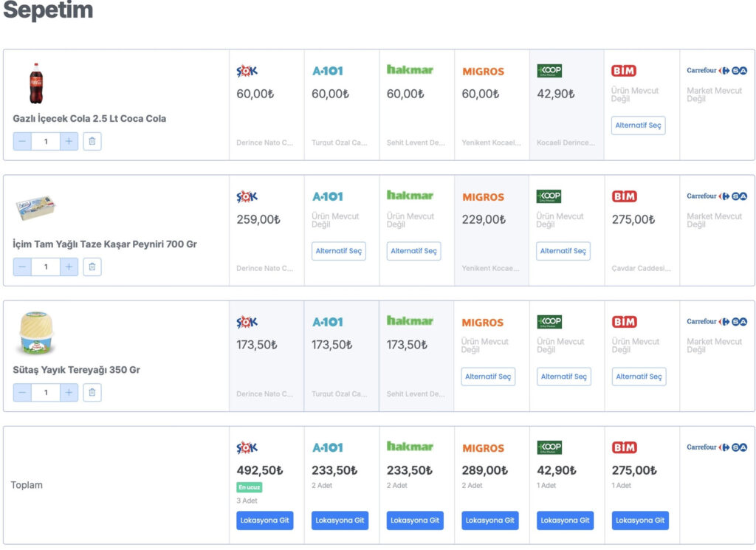Focus the Coca Cola quantity field
Screen dimensions: 756x550
[46, 141]
